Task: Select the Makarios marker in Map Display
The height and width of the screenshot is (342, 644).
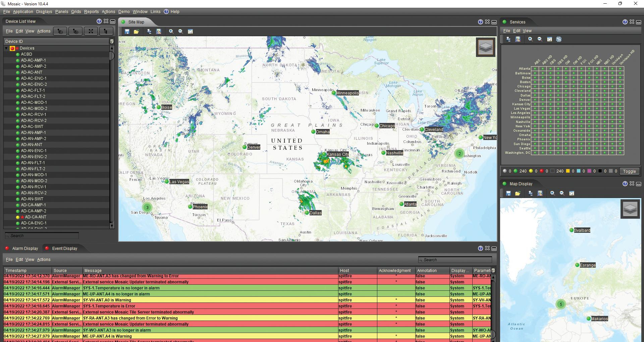Action: click(597, 319)
